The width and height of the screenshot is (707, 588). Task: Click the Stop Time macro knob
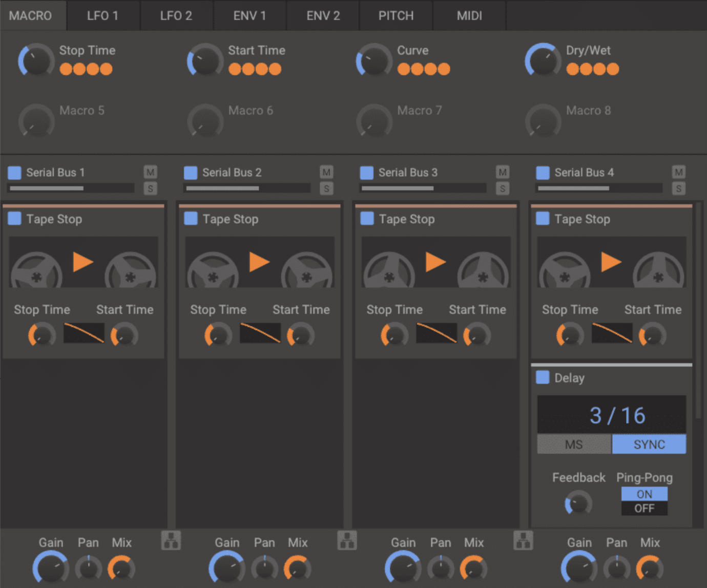click(36, 60)
